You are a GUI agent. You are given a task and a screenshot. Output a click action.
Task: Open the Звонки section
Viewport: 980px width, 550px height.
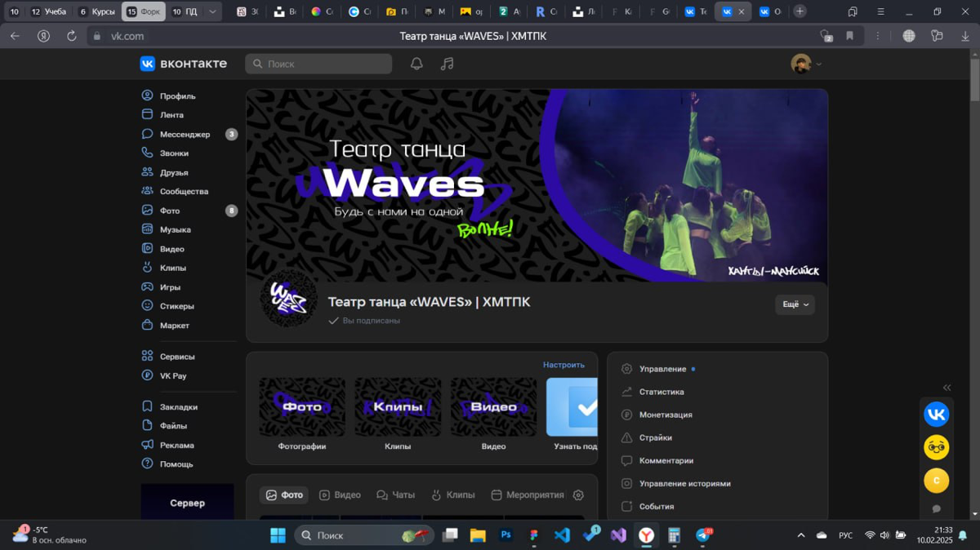pos(165,153)
